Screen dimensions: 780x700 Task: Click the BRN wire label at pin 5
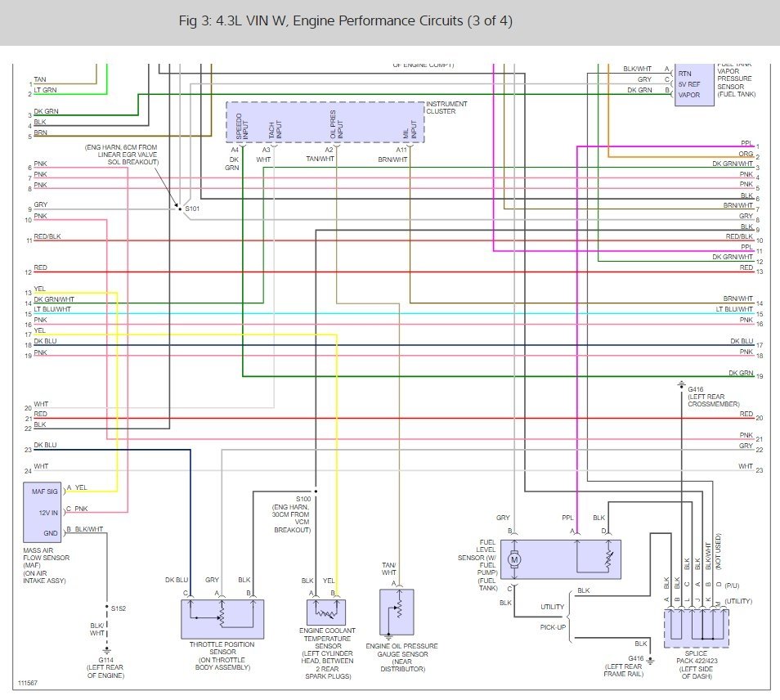click(40, 132)
